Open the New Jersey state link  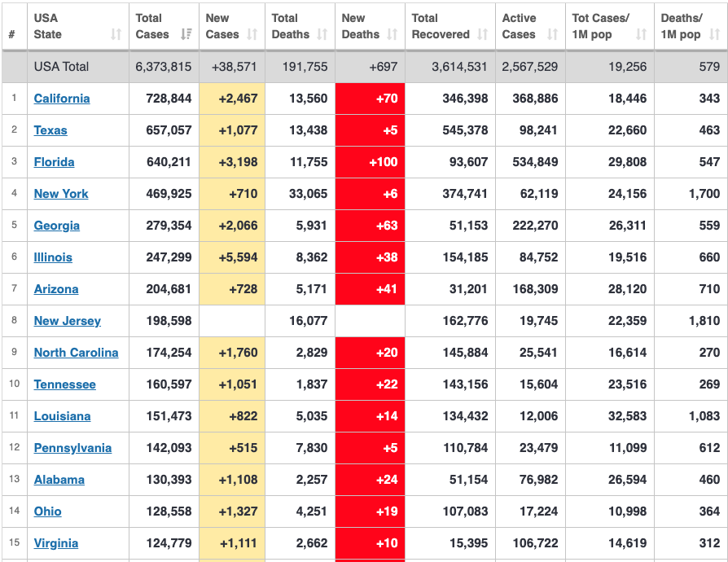click(68, 321)
